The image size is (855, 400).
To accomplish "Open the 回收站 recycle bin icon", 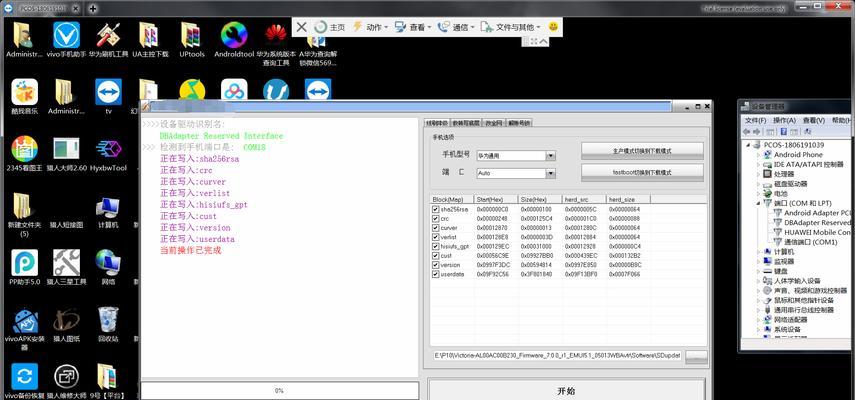I will pyautogui.click(x=108, y=325).
